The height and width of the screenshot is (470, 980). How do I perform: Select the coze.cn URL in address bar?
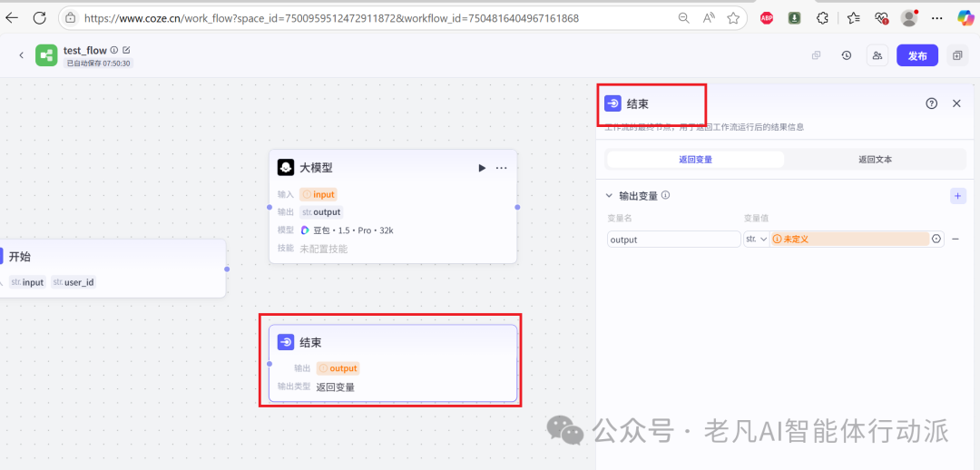(331, 18)
